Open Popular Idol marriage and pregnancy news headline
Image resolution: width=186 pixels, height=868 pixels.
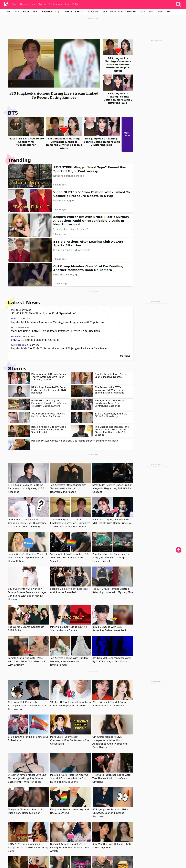click(x=57, y=322)
